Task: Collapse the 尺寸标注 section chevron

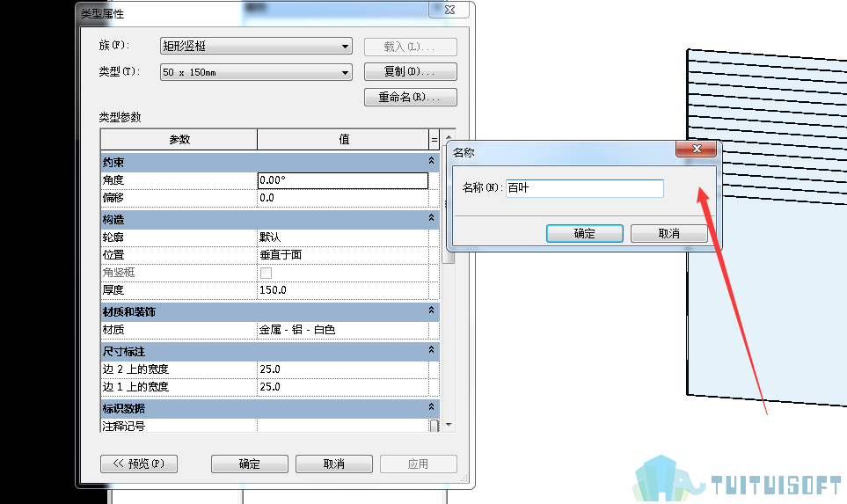Action: pyautogui.click(x=431, y=350)
